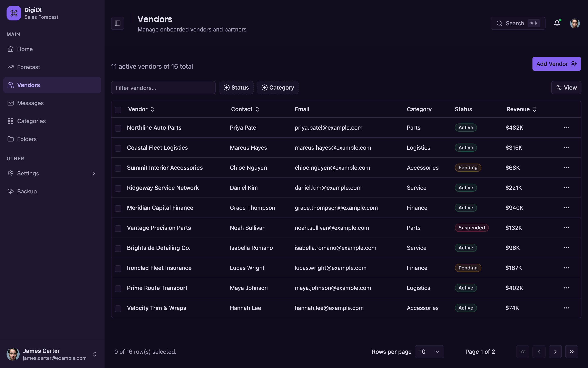The height and width of the screenshot is (368, 588).
Task: Click the Filter vendors input field
Action: click(x=163, y=88)
